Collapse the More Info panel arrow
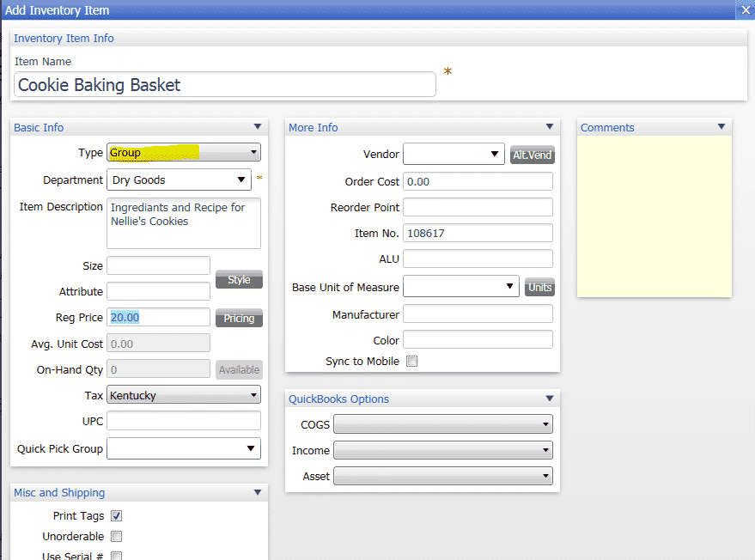 click(550, 126)
